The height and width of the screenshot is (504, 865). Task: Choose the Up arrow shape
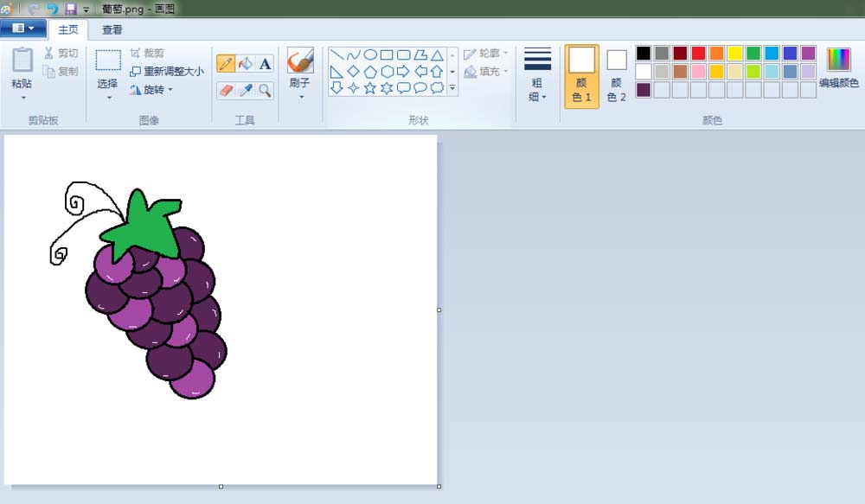(437, 71)
